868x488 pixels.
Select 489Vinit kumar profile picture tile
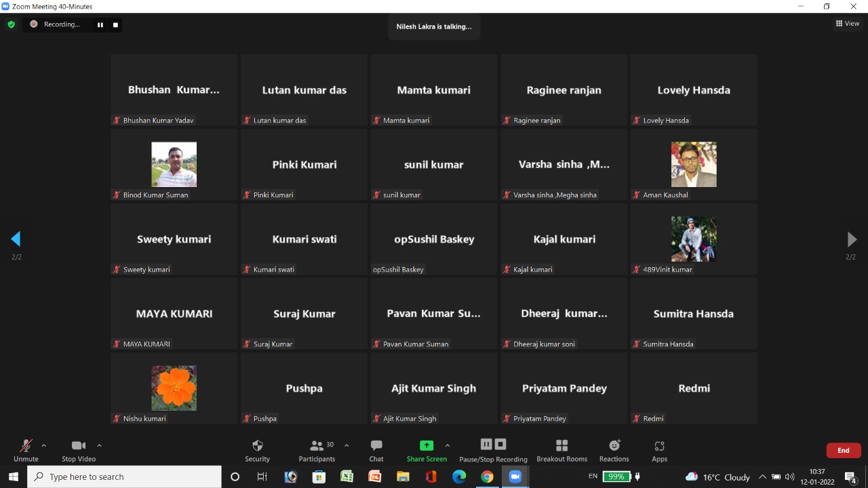pos(694,239)
